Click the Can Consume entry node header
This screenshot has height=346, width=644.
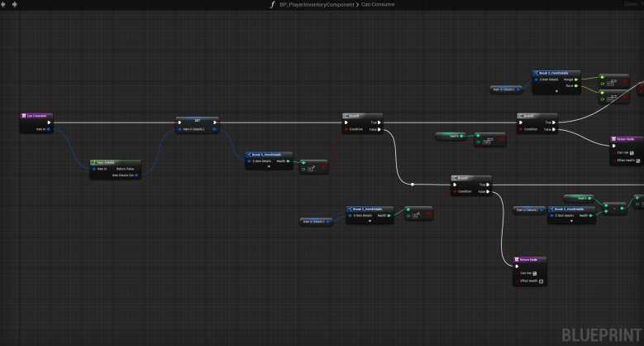point(37,116)
